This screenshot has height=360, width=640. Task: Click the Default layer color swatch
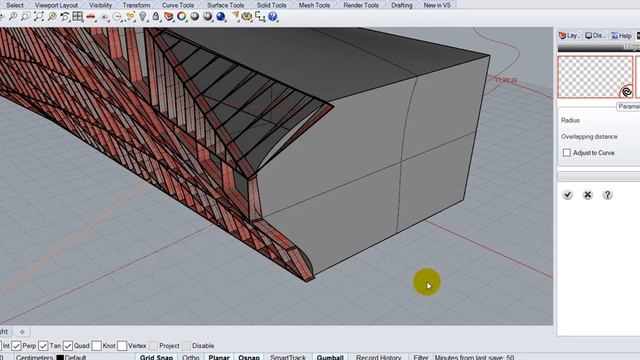pyautogui.click(x=60, y=358)
